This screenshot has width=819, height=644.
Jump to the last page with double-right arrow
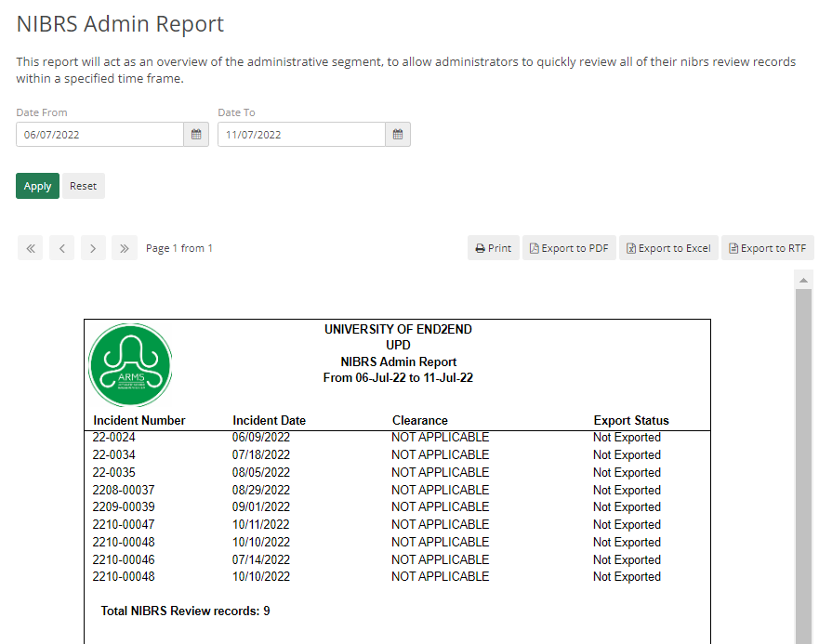pos(124,247)
